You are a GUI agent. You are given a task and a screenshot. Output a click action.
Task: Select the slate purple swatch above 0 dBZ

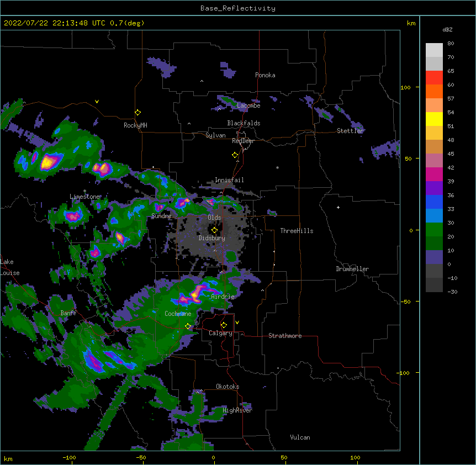[x=434, y=257]
